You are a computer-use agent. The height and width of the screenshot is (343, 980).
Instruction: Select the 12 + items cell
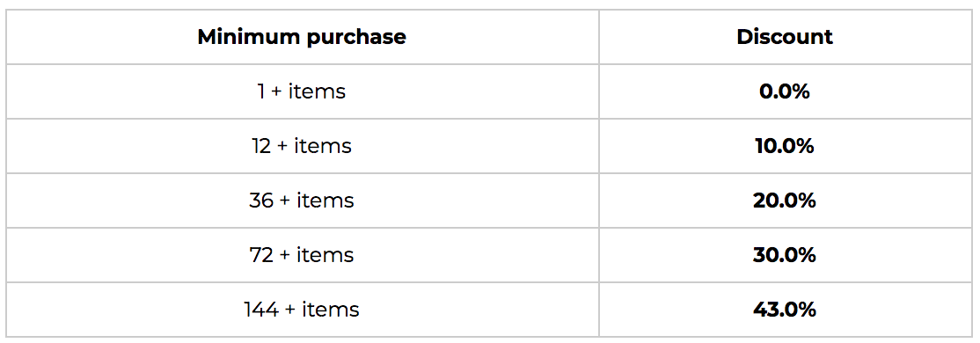click(x=302, y=146)
